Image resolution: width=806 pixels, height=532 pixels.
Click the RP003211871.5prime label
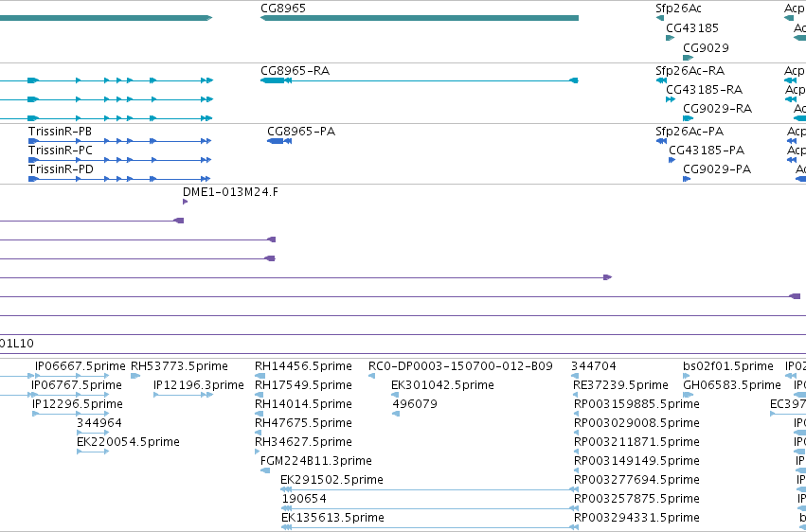pos(636,442)
